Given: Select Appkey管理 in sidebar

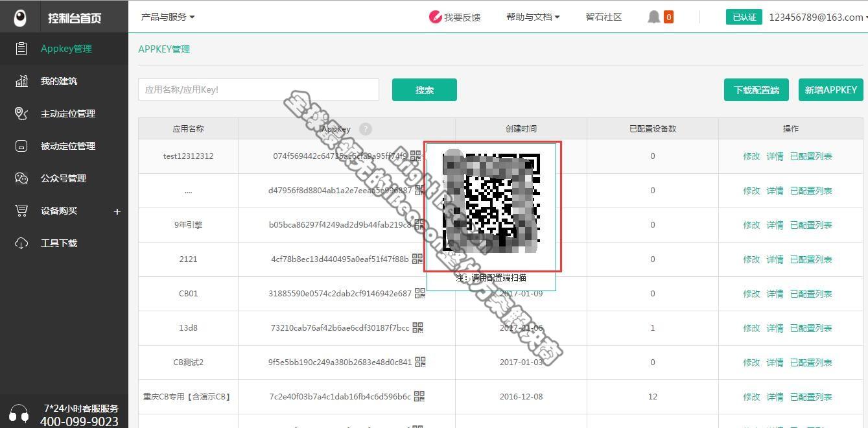Looking at the screenshot, I should (66, 49).
